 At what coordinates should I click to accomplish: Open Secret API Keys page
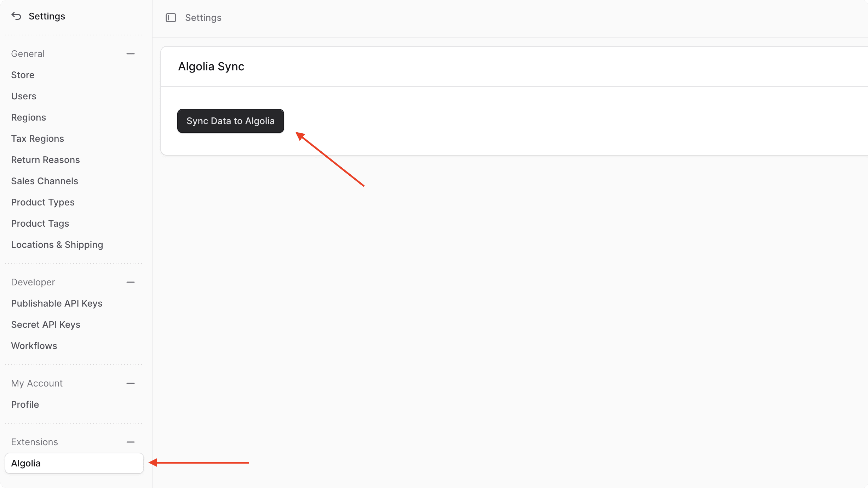(46, 324)
